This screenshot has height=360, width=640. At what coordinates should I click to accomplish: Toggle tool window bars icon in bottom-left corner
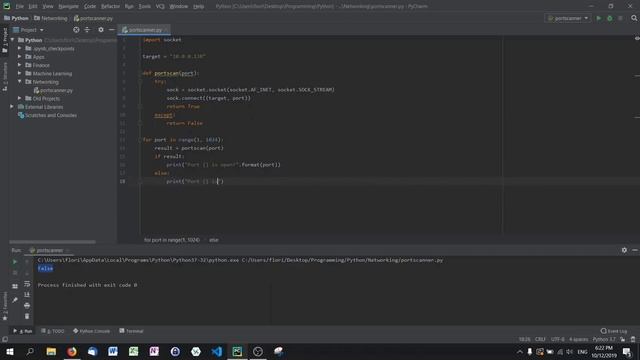[5, 340]
